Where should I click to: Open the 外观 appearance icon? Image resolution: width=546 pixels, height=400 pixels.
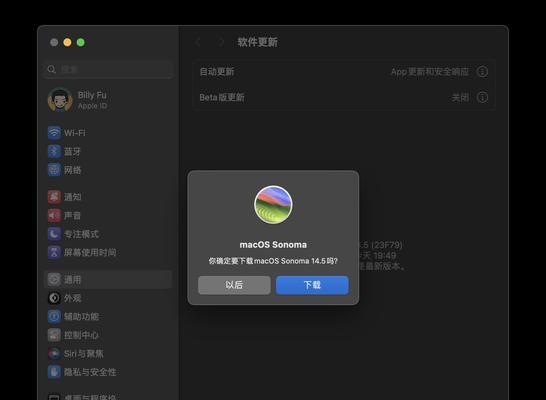coord(54,298)
